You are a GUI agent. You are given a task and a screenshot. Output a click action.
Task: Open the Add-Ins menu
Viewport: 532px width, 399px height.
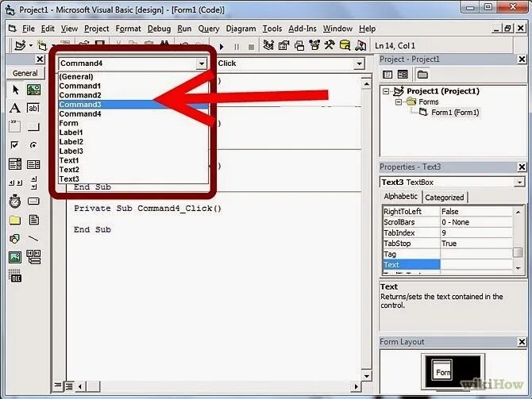click(x=303, y=29)
